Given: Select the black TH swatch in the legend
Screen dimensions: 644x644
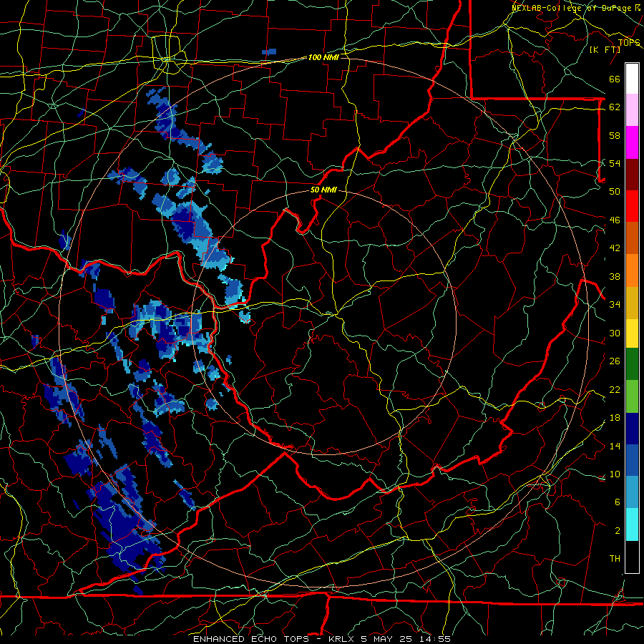Looking at the screenshot, I should click(x=632, y=557).
